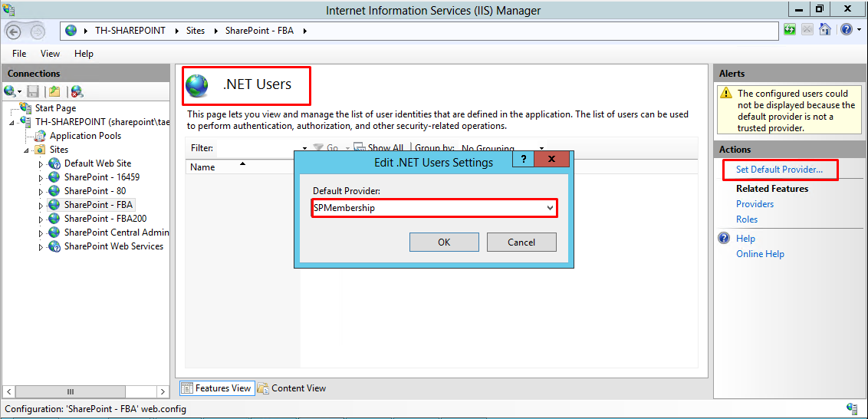Click Cancel in Edit .NET Users Settings
868x419 pixels.
coord(521,242)
